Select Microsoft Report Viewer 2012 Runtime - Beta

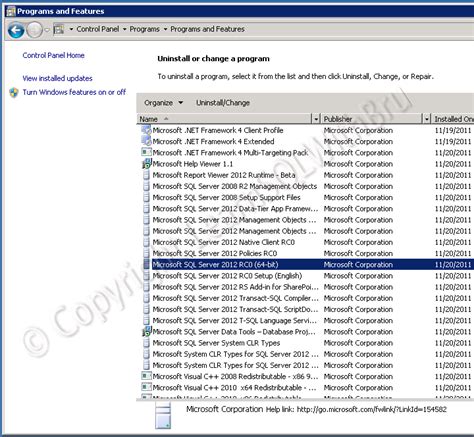224,175
